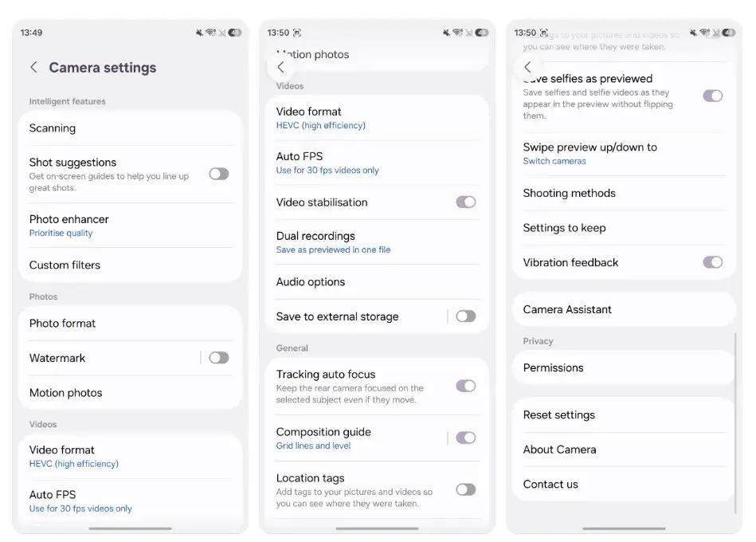This screenshot has height=542, width=756.
Task: Open Shooting methods menu
Action: [x=624, y=193]
